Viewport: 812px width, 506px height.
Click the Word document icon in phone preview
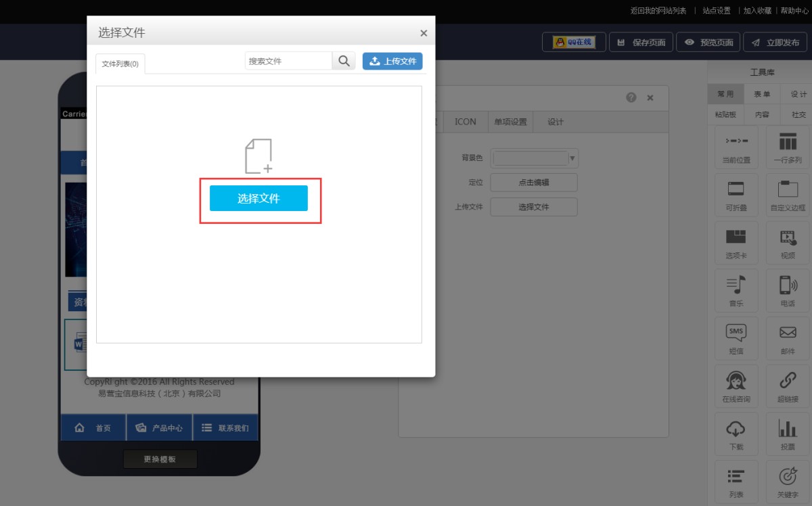(80, 344)
